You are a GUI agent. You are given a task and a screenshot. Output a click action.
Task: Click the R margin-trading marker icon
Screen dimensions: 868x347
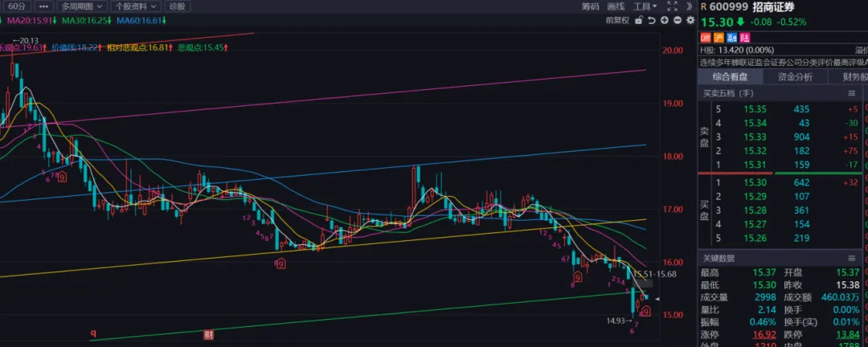(703, 6)
